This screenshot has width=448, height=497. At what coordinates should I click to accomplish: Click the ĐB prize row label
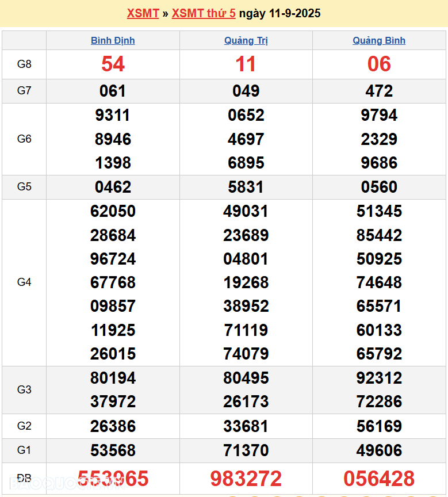click(24, 479)
